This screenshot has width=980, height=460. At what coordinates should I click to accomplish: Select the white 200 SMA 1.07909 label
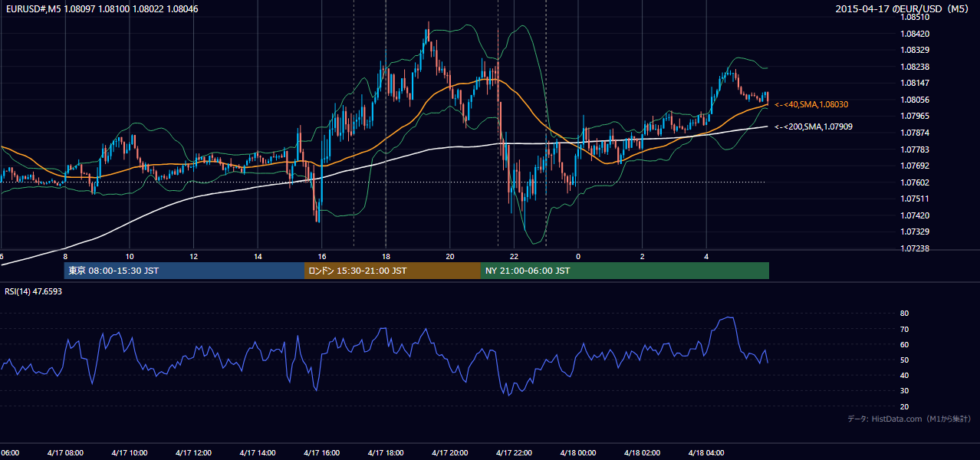814,127
